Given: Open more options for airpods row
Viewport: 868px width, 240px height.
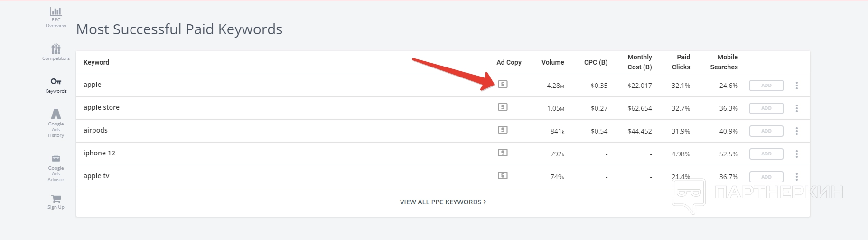Looking at the screenshot, I should pos(796,131).
